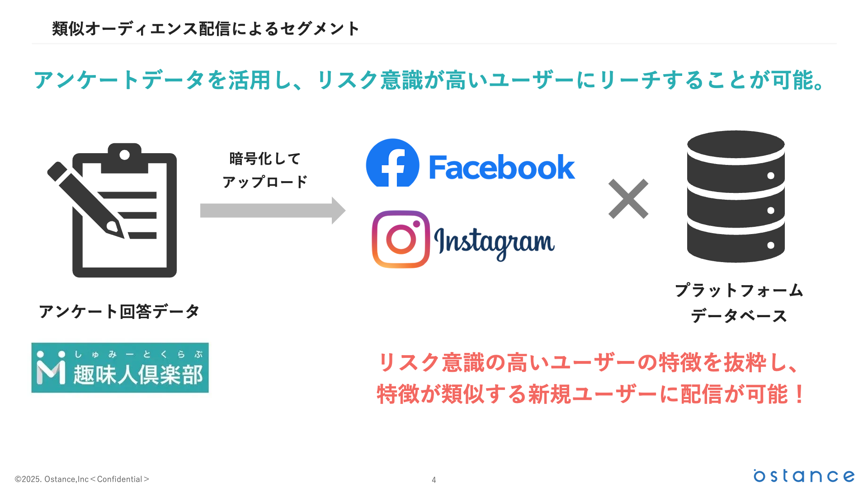Screen dimensions: 868x488
Task: Click the プラットフォーム データベース caption
Action: [x=739, y=303]
